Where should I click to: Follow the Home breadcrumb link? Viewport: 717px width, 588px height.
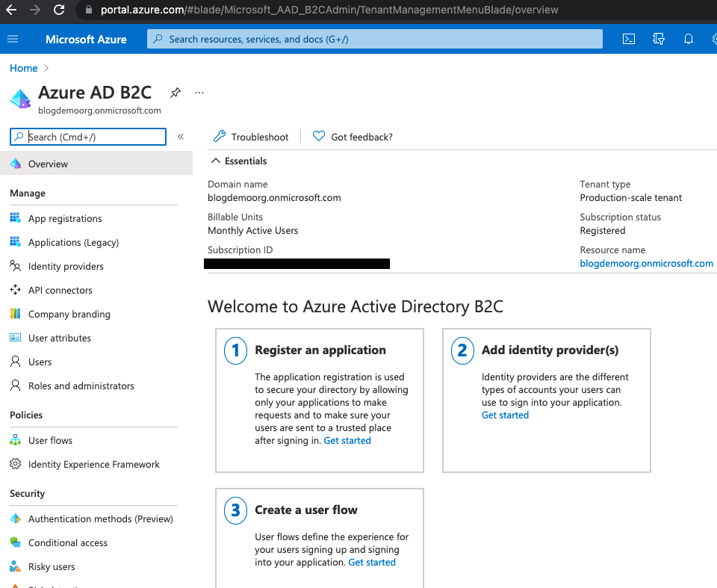[24, 68]
